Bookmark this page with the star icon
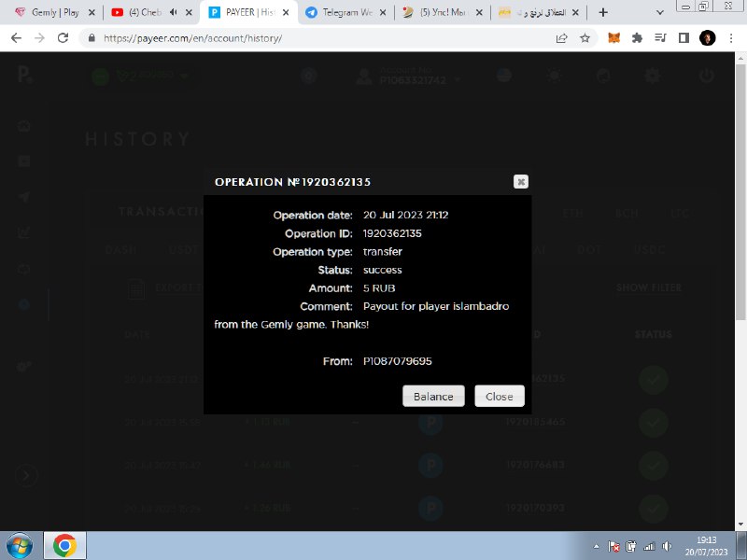The width and height of the screenshot is (747, 560). (585, 38)
